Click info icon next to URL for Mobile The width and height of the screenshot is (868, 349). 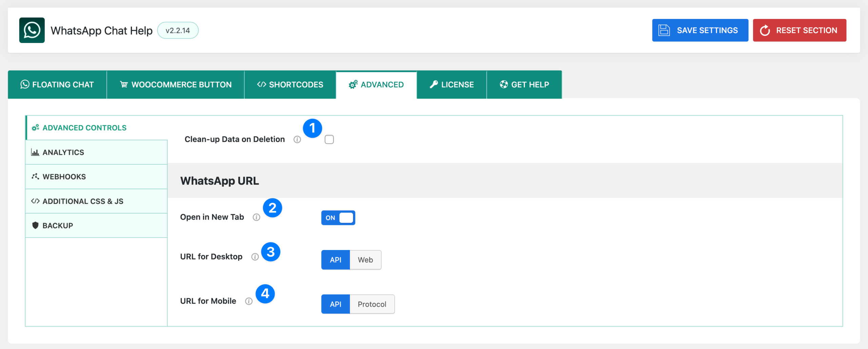(x=249, y=301)
